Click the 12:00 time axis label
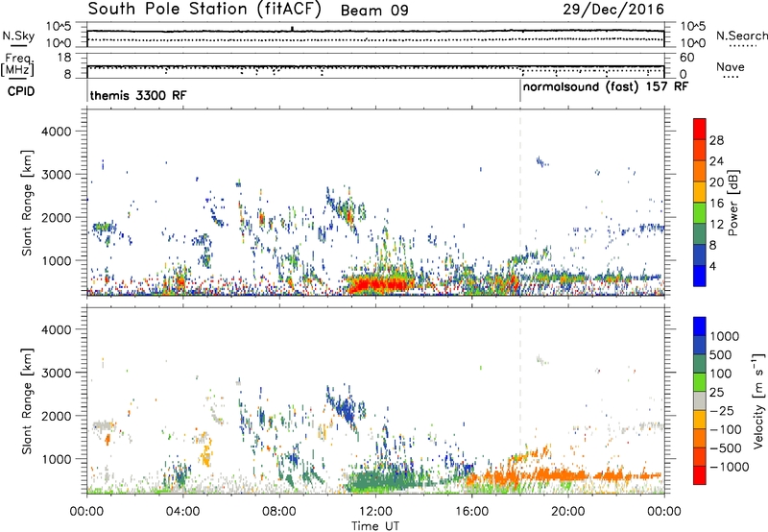 pos(375,512)
